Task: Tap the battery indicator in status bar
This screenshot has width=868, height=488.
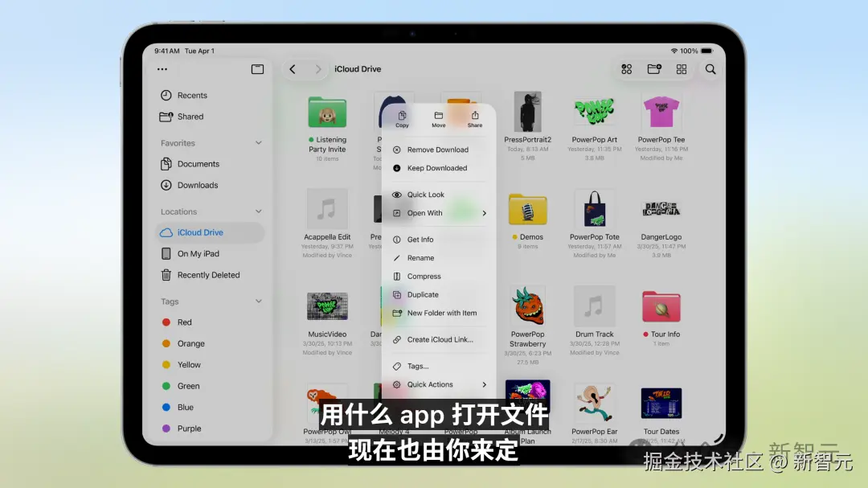Action: click(x=707, y=51)
